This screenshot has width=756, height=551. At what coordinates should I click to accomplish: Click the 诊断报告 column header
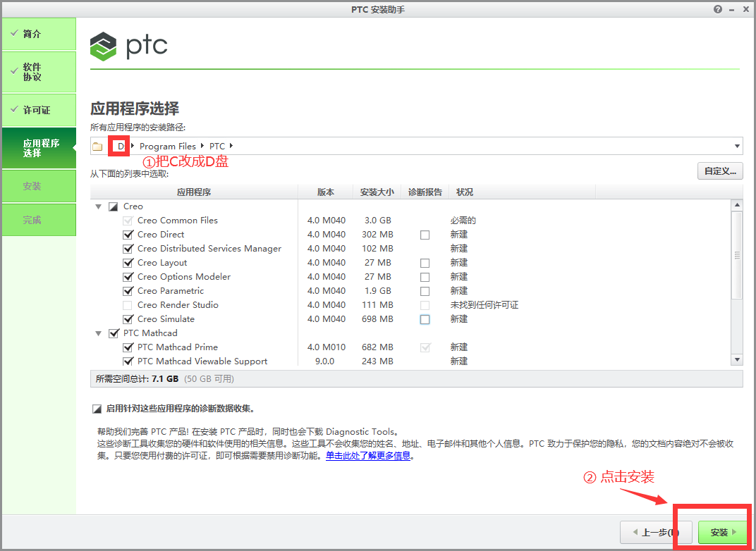(x=425, y=192)
